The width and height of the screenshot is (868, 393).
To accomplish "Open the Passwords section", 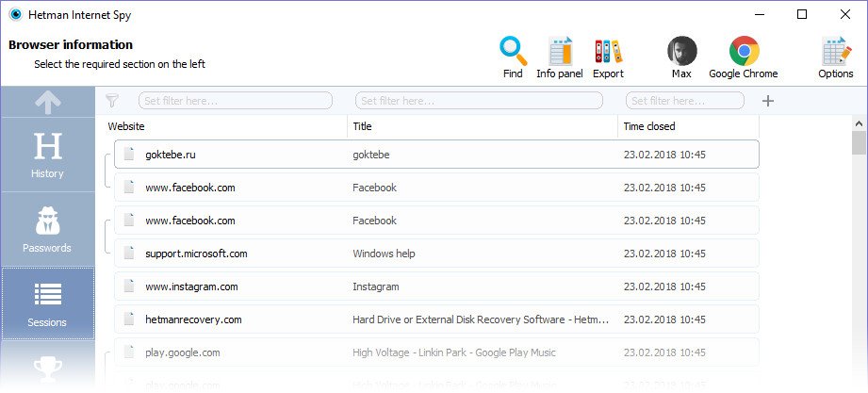I will pos(48,229).
